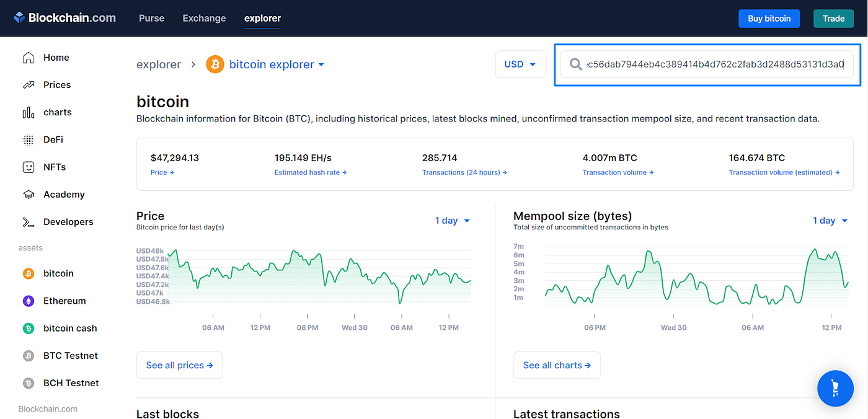The height and width of the screenshot is (419, 868).
Task: Open the Exchange tab in header
Action: point(205,18)
